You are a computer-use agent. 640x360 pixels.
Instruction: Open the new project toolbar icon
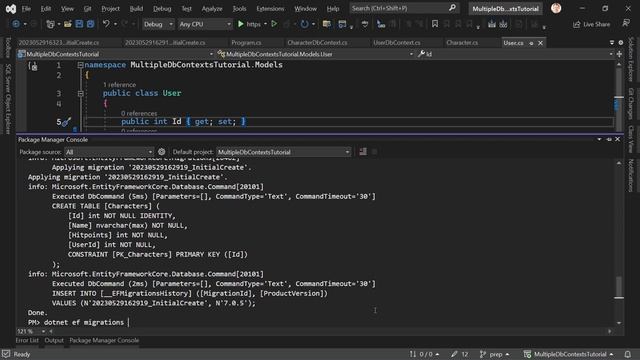coord(50,24)
